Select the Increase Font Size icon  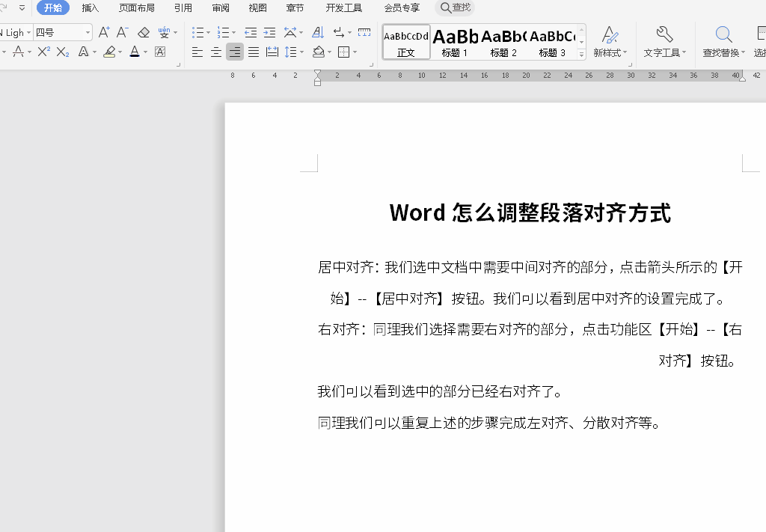[x=103, y=32]
